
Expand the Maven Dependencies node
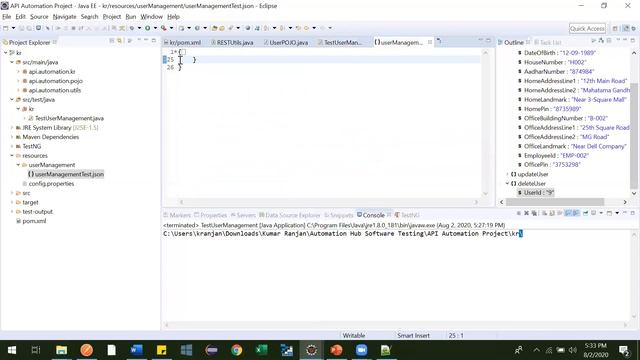pyautogui.click(x=12, y=137)
